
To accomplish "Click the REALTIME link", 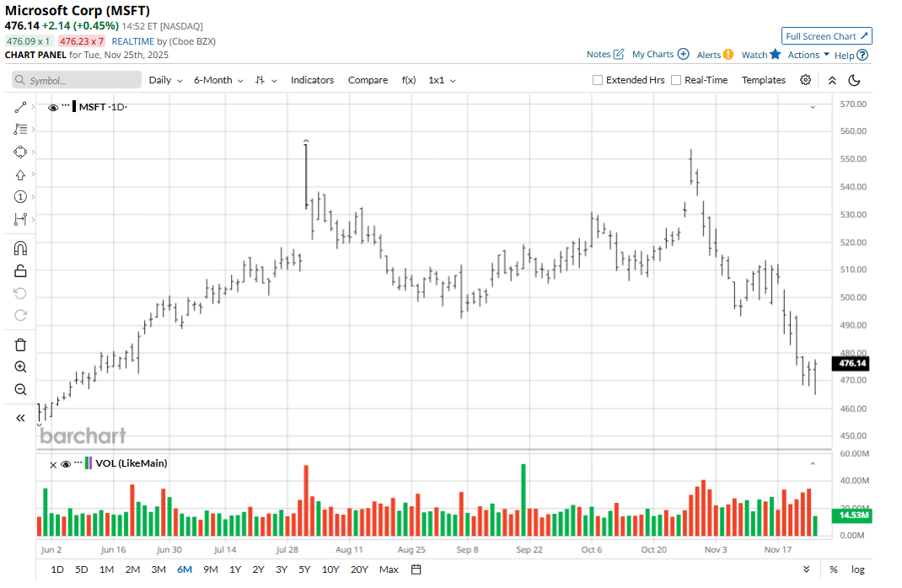I will click(x=133, y=41).
